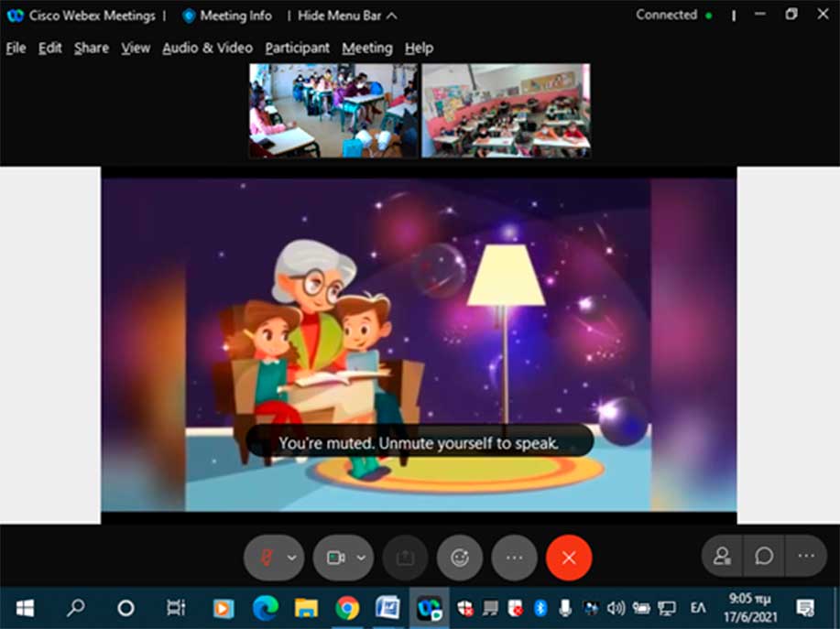Screen dimensions: 840x629
Task: Open the Chat panel
Action: (764, 556)
